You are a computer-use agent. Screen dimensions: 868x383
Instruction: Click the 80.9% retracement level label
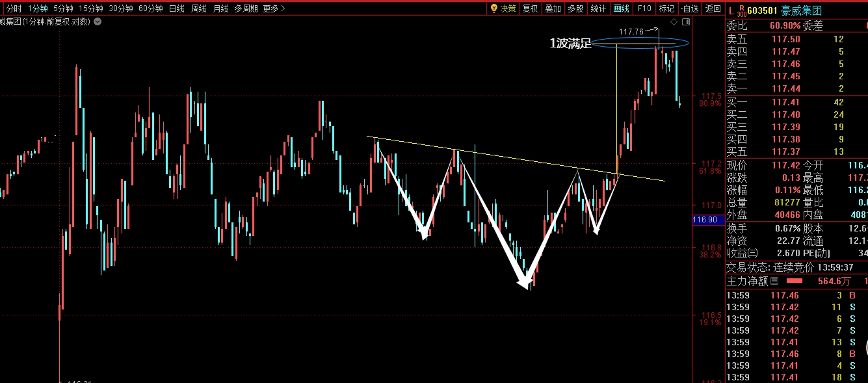[711, 103]
